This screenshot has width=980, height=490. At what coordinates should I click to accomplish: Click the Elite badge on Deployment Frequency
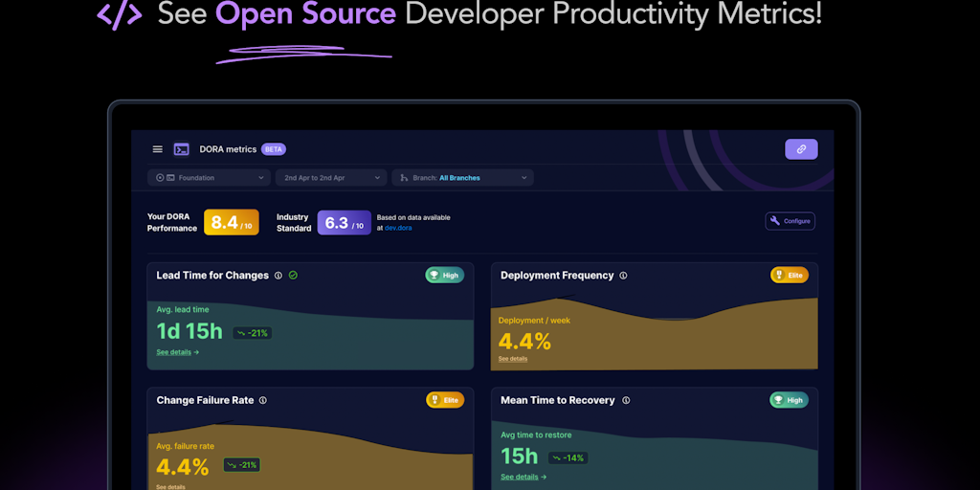(790, 276)
